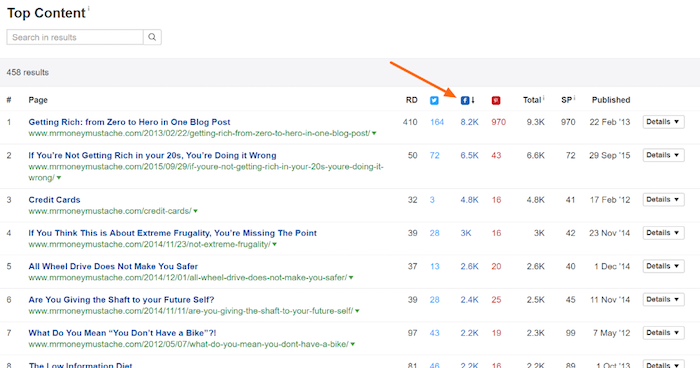Open Details dropdown for row seven
Image resolution: width=700 pixels, height=368 pixels.
663,333
